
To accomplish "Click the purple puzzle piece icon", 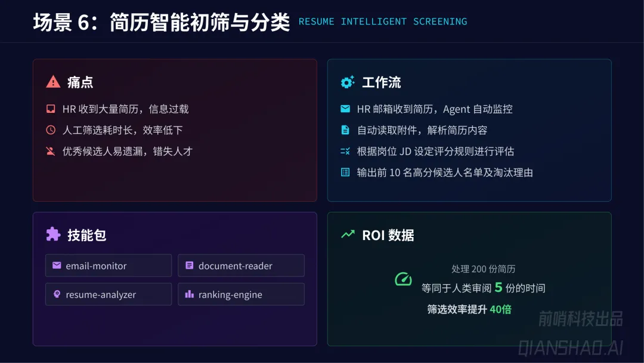I will pos(53,235).
